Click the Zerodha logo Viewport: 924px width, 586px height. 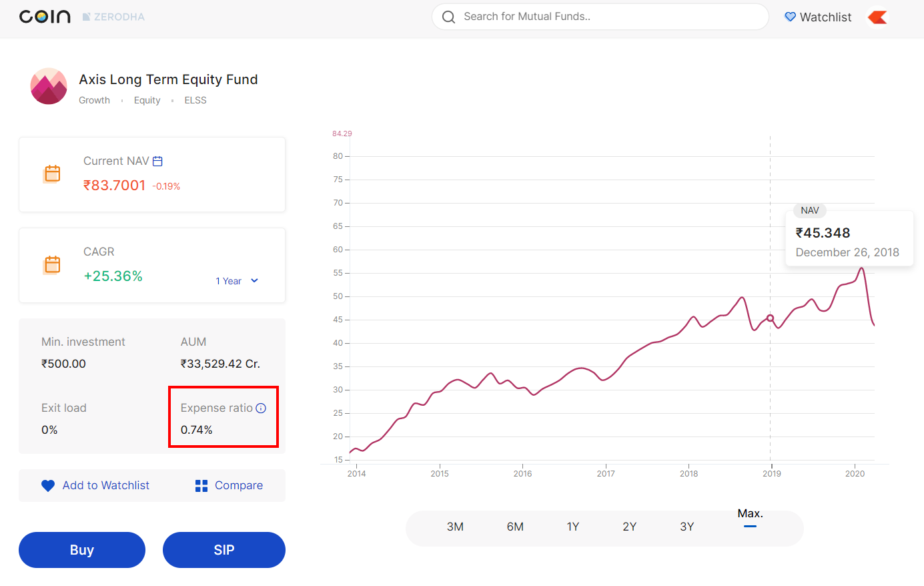113,17
